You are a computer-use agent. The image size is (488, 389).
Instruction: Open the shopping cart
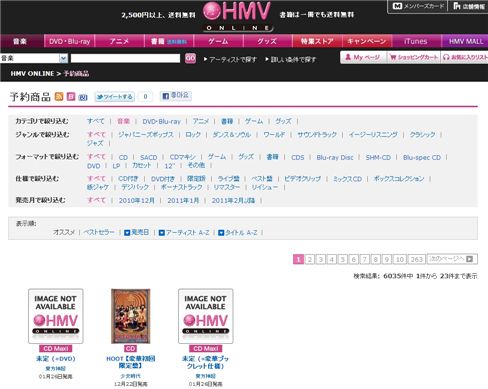[x=414, y=58]
